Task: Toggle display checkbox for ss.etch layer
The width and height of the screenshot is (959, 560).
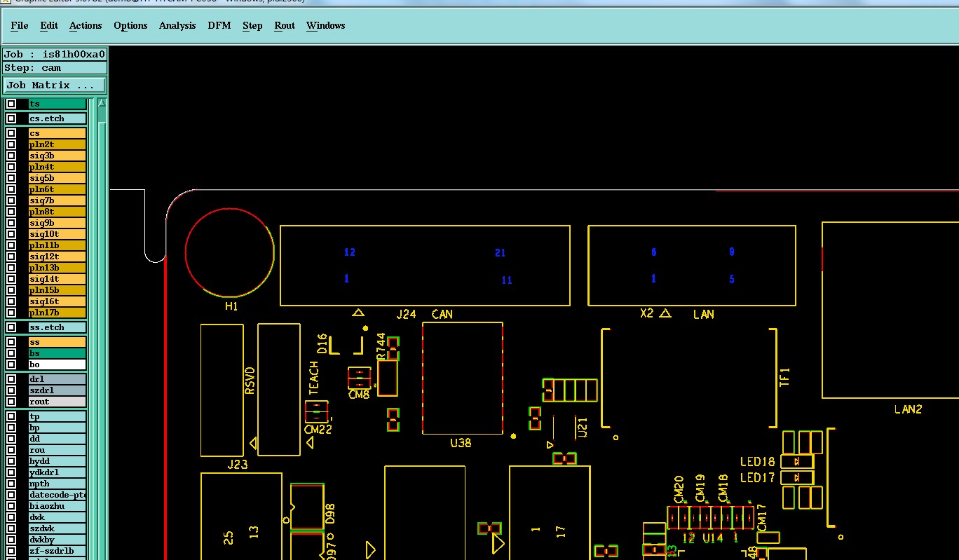Action: point(11,327)
